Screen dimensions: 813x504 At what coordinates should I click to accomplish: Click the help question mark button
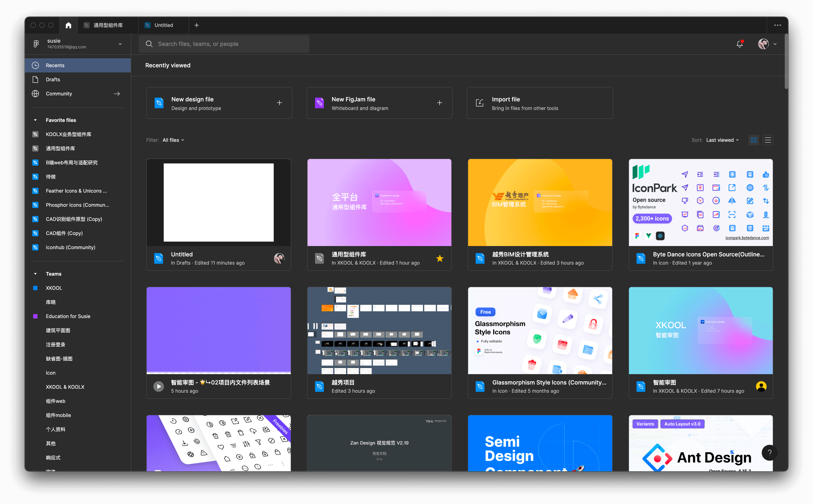[769, 453]
